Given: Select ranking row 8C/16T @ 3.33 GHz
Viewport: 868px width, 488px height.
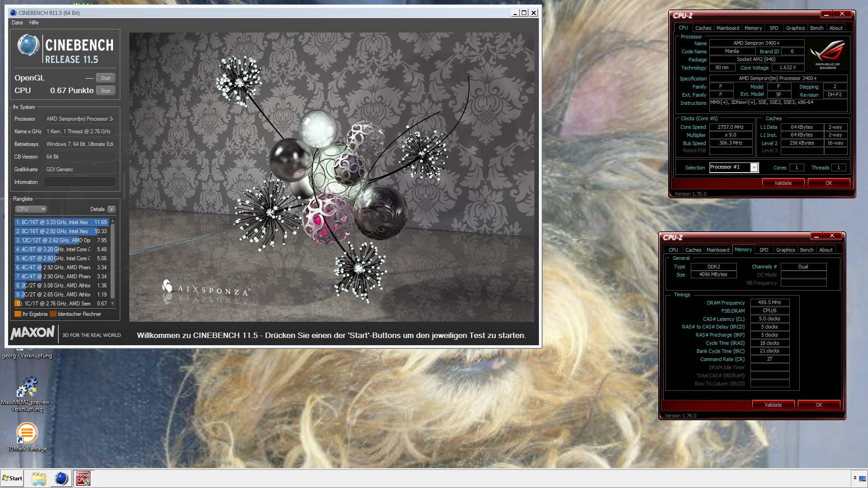Looking at the screenshot, I should click(61, 222).
